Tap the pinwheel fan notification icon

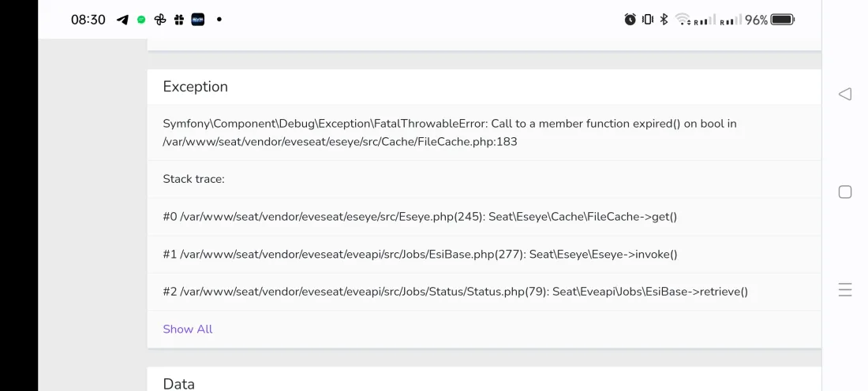pos(160,20)
